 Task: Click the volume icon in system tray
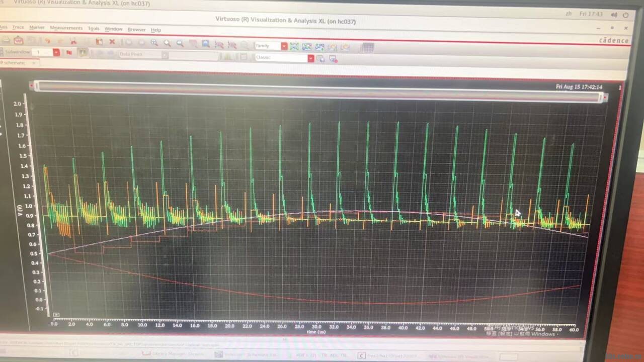613,15
